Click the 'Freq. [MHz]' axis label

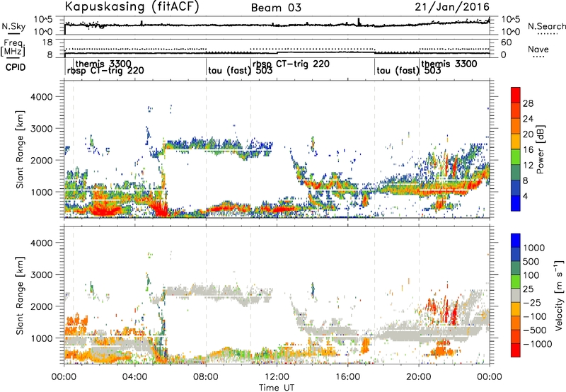pyautogui.click(x=13, y=47)
